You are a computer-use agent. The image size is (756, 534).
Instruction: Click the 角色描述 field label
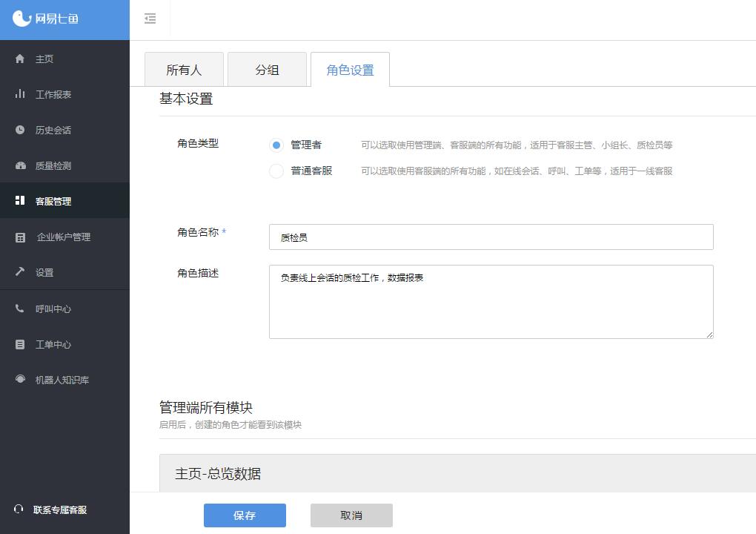[198, 273]
